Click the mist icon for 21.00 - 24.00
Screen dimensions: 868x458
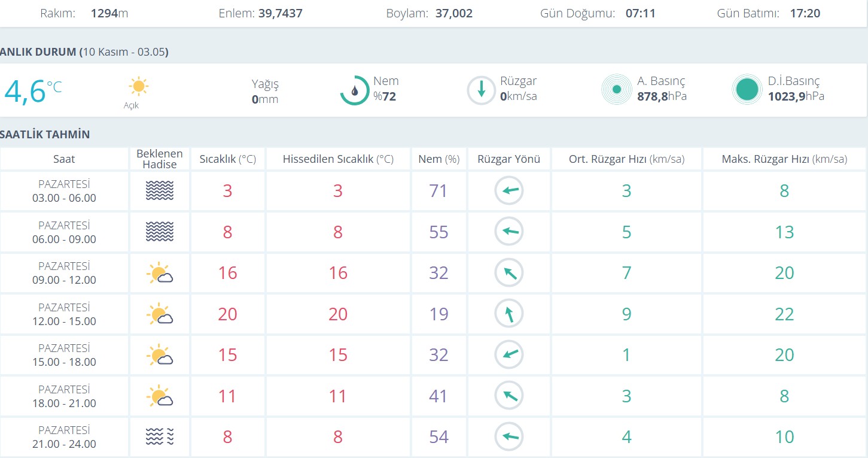point(159,437)
